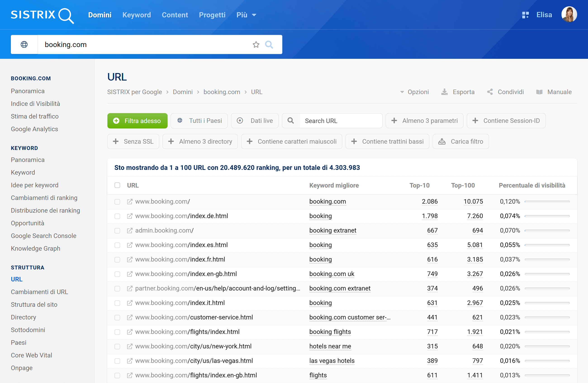The image size is (588, 383).
Task: Open external link icon for index.de.html
Action: click(x=130, y=216)
